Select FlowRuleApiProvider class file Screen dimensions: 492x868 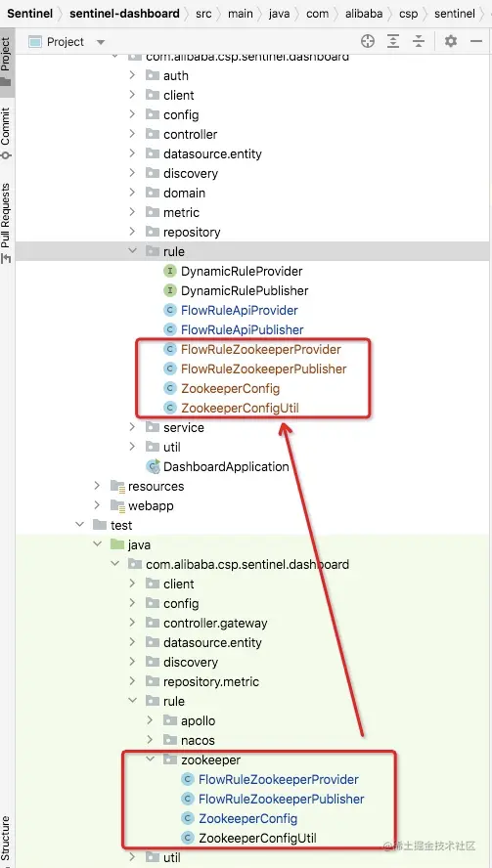click(240, 310)
